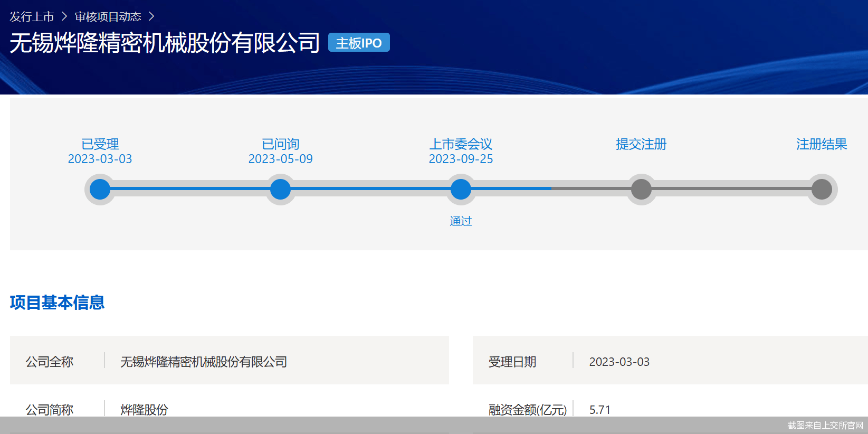Click the 提交注册 stage label
Image resolution: width=868 pixels, height=434 pixels.
tap(641, 144)
